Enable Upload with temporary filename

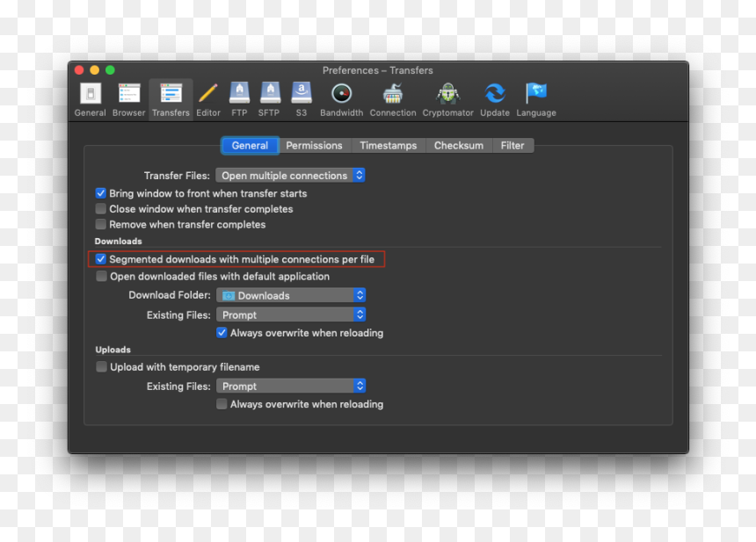101,366
